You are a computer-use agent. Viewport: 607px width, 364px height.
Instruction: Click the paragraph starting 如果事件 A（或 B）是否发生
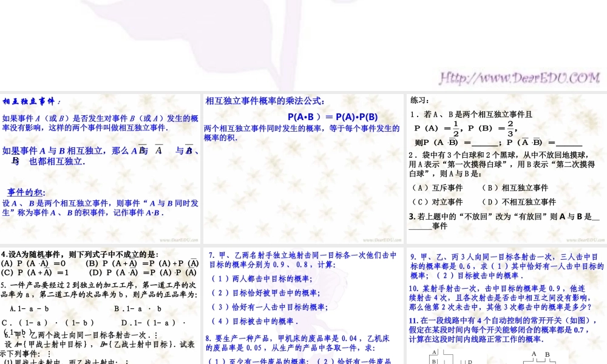click(x=100, y=123)
